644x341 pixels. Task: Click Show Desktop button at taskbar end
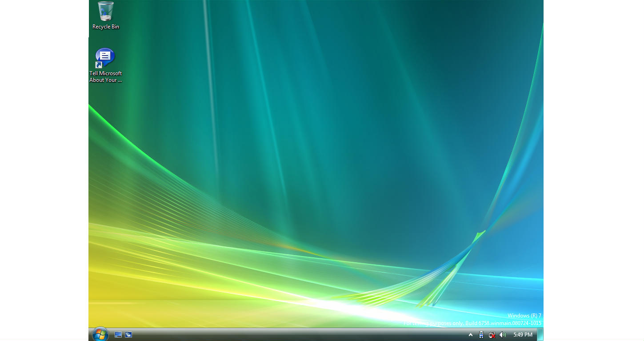pyautogui.click(x=540, y=334)
